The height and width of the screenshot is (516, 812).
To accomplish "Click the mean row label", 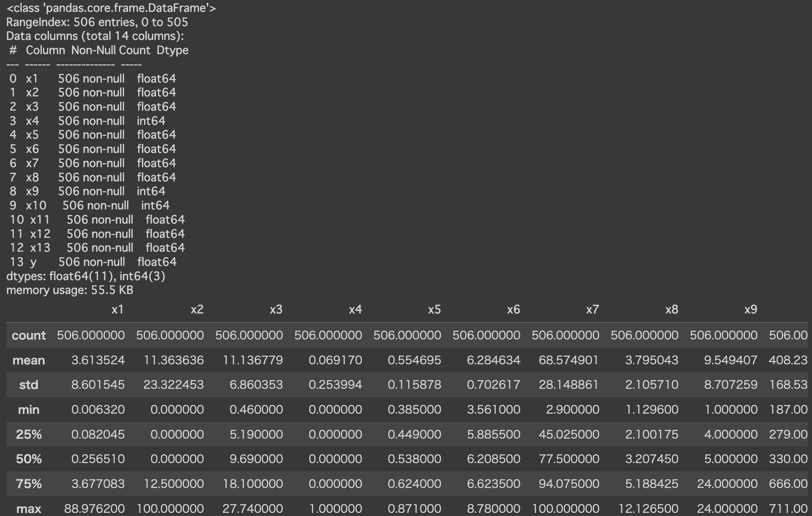I will click(x=29, y=360).
